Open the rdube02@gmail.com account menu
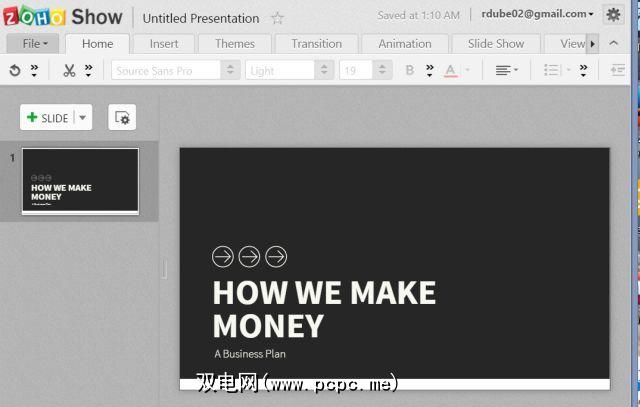640x407 pixels. (x=537, y=14)
